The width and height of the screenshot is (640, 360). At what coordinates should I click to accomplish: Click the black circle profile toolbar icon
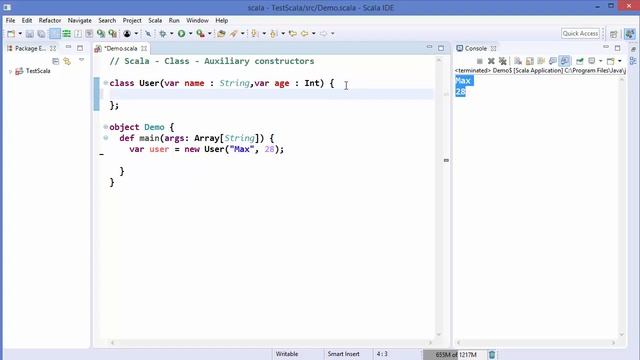127,34
